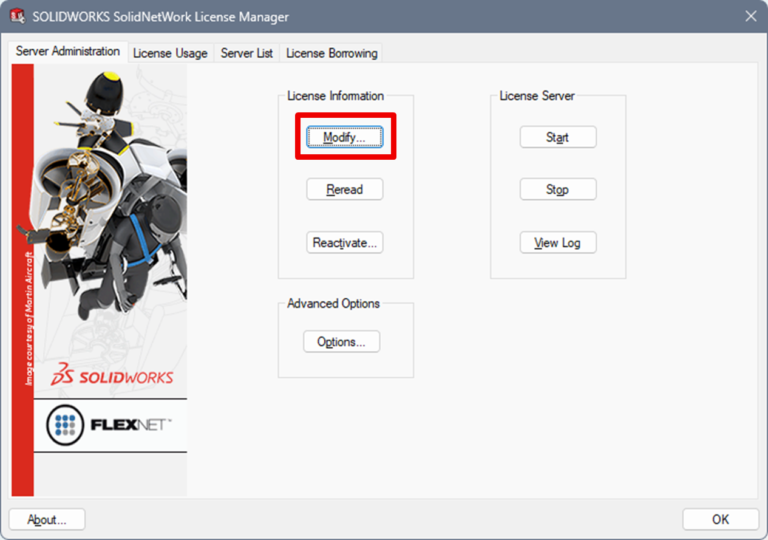Image resolution: width=768 pixels, height=540 pixels.
Task: Click the Modify... button
Action: [x=345, y=137]
